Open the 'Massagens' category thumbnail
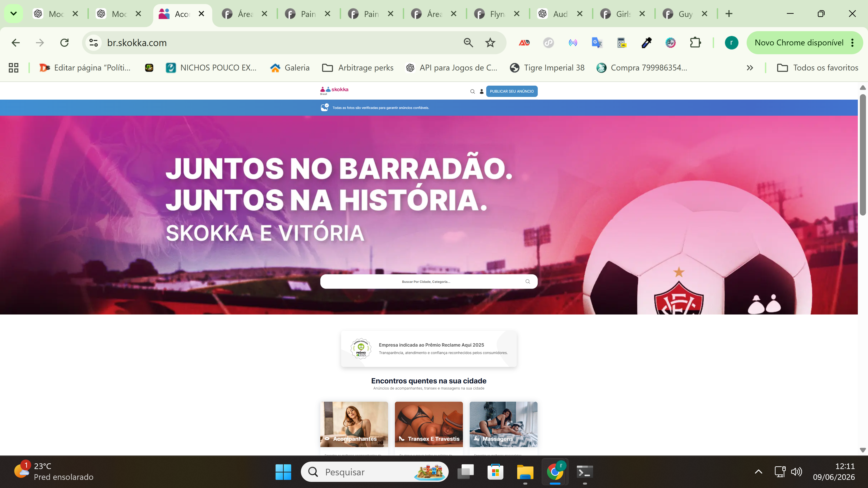 [x=503, y=424]
